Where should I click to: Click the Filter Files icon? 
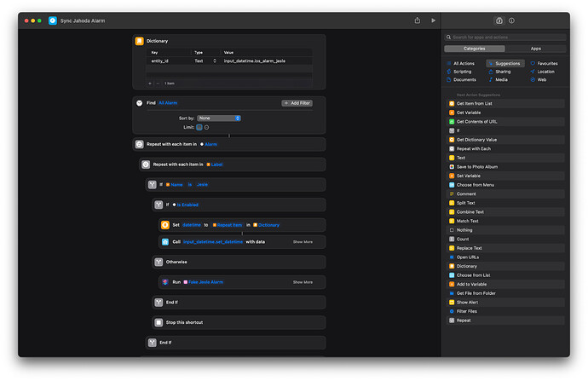pos(452,311)
